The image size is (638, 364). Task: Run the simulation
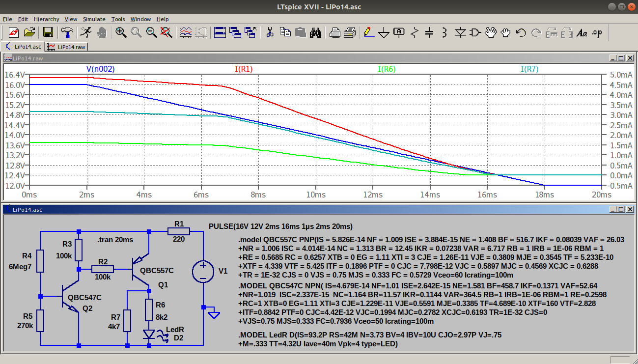point(85,32)
